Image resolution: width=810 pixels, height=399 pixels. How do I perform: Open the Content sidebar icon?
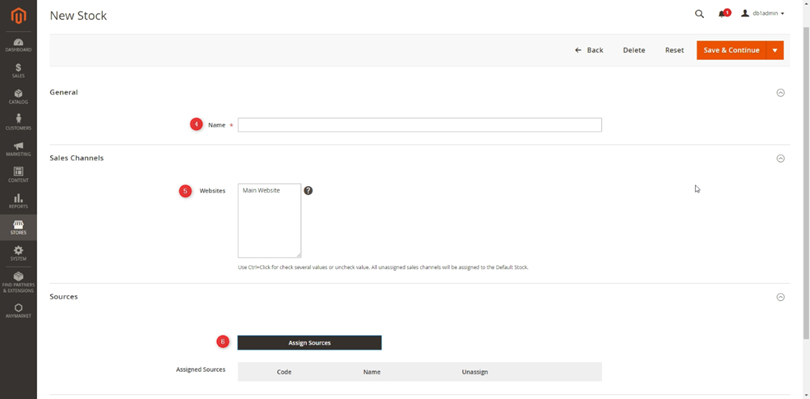coord(18,172)
